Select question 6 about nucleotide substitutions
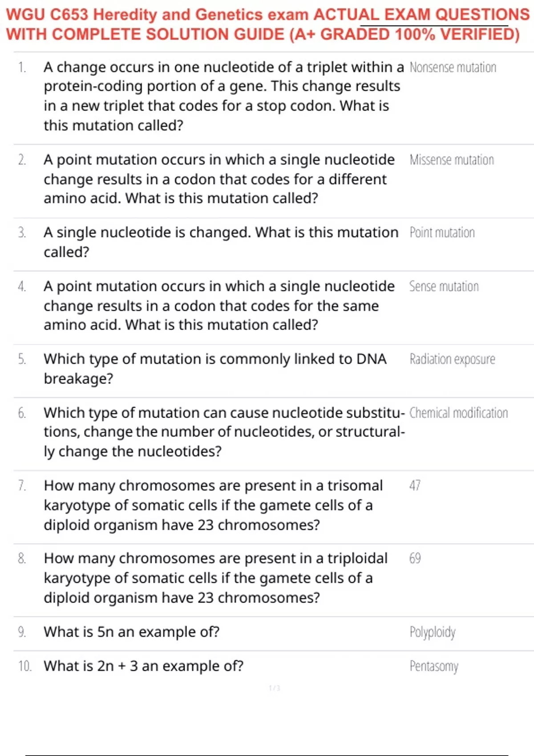 pos(224,432)
